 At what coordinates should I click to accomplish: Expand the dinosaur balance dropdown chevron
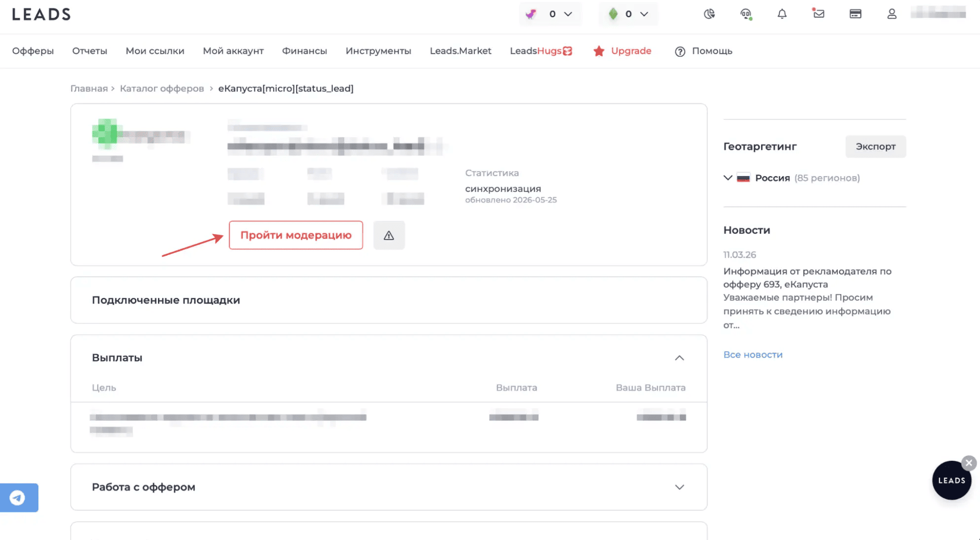(x=568, y=14)
